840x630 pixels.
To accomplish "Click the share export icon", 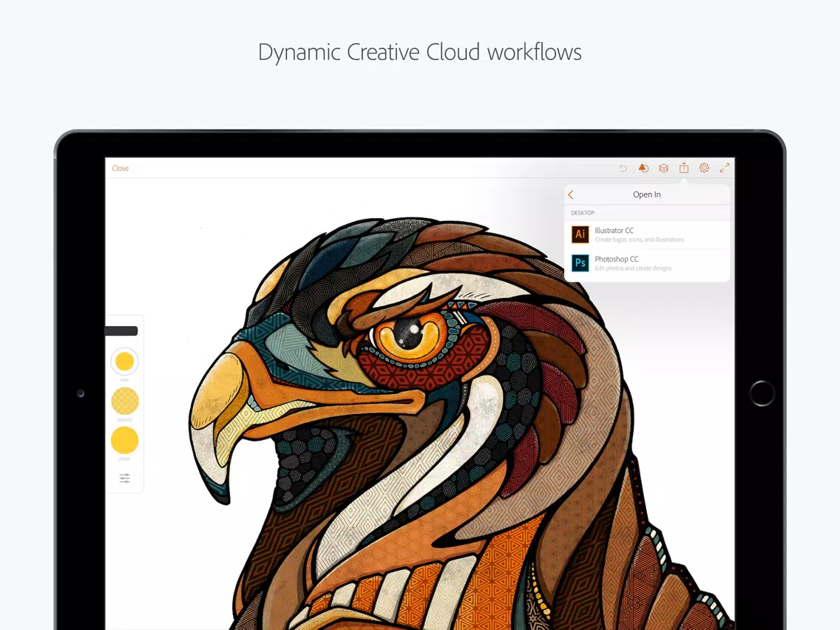I will point(684,168).
